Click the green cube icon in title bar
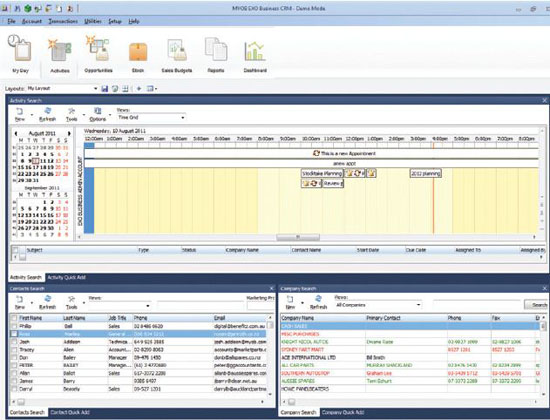 click(x=28, y=8)
